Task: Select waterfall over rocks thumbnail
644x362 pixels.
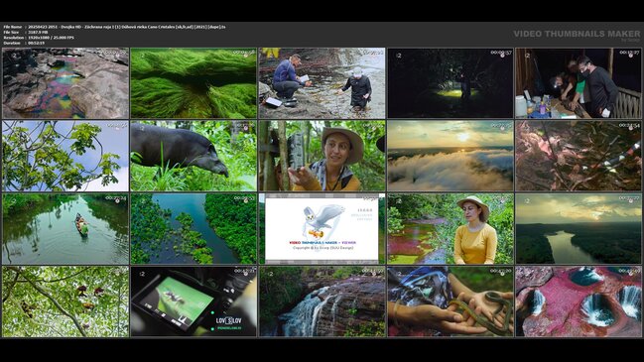Action: [322, 302]
